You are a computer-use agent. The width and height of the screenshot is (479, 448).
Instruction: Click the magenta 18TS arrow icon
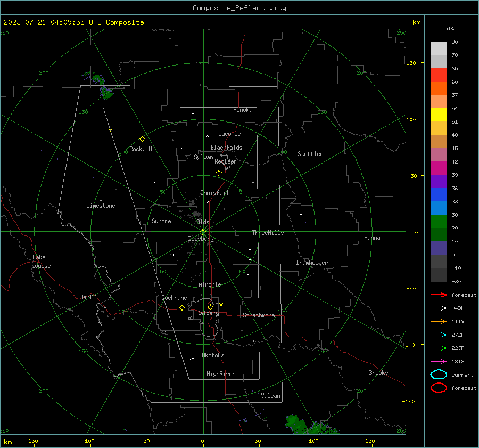click(439, 362)
